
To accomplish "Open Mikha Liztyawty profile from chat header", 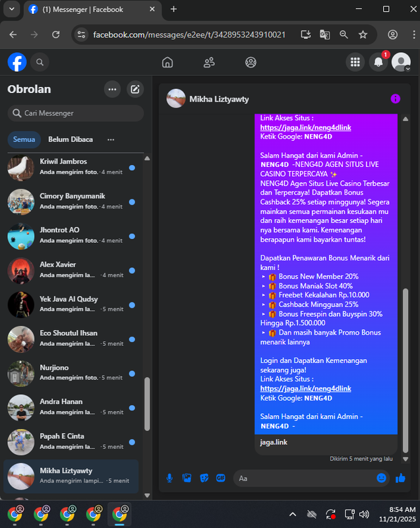I will tap(208, 98).
